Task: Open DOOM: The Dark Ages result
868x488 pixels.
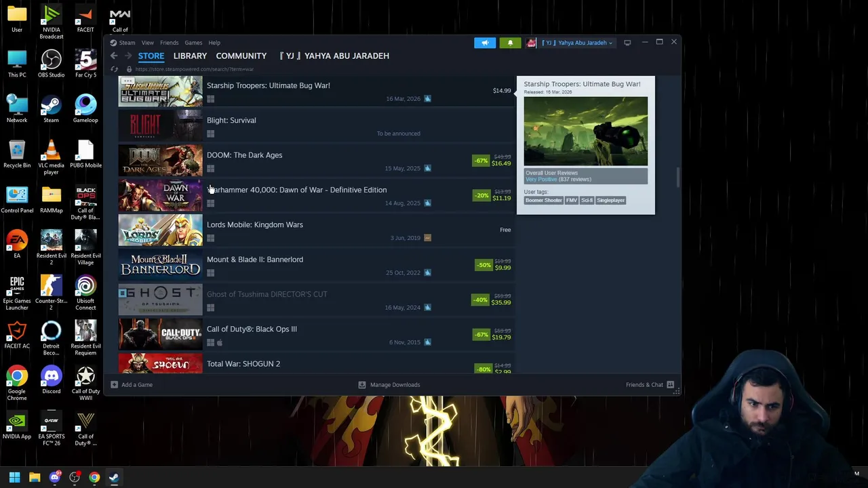Action: (x=316, y=161)
